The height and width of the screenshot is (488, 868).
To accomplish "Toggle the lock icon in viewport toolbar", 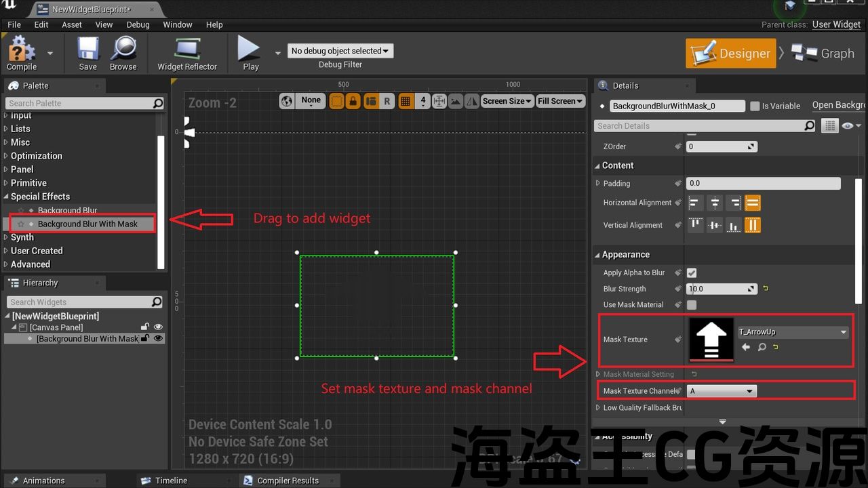I will pos(353,101).
